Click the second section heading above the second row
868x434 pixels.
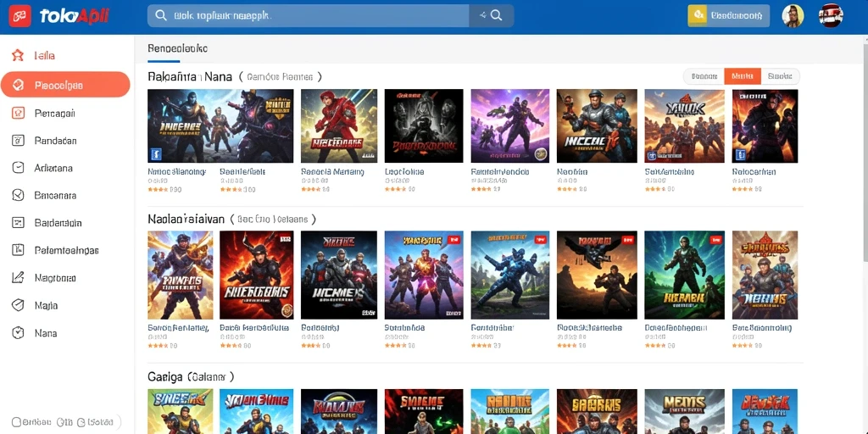pyautogui.click(x=186, y=220)
